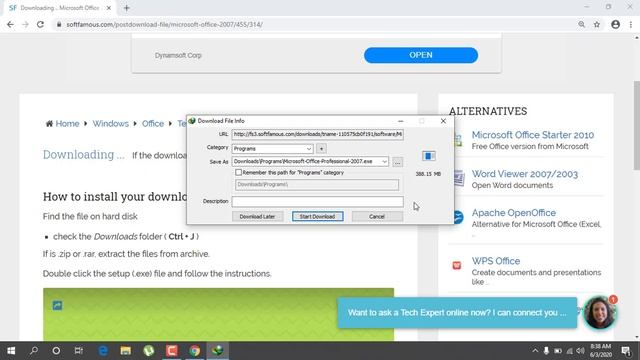Close the Downloading Microsoft Office tab
Screen dimensions: 640x360
coord(109,8)
